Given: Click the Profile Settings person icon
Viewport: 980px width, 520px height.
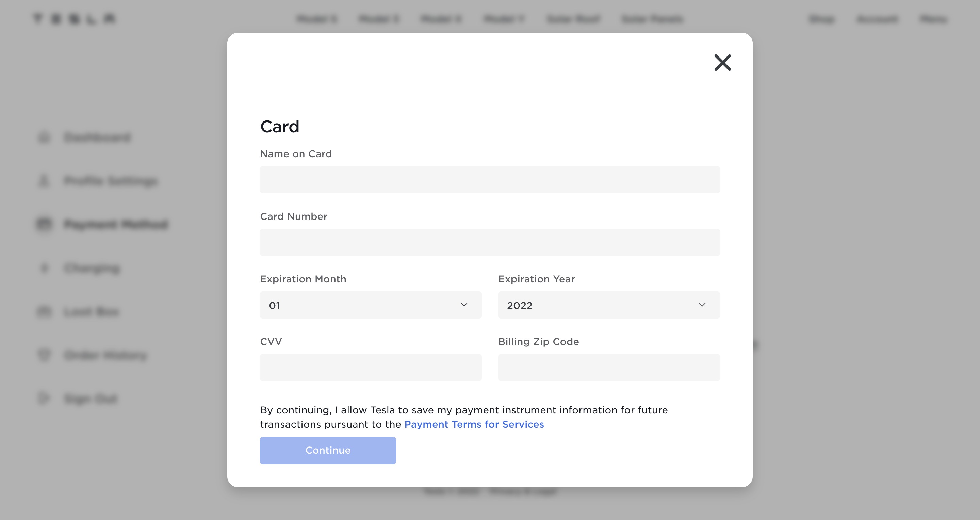Looking at the screenshot, I should click(x=44, y=181).
